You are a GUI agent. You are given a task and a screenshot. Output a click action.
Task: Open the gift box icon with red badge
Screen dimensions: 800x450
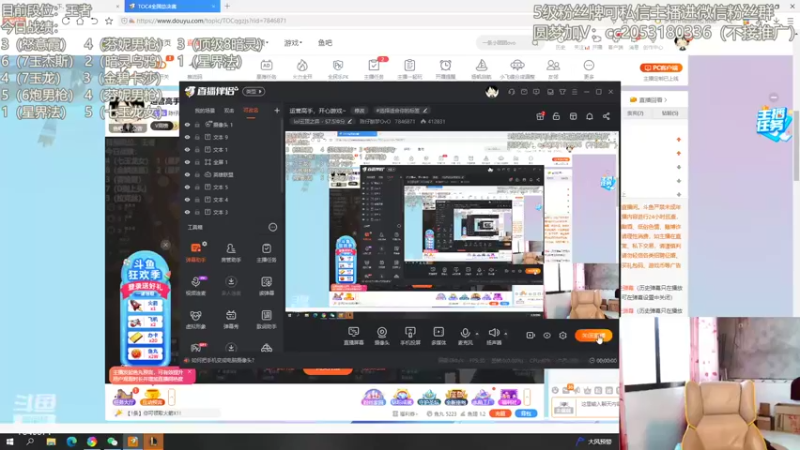[x=540, y=116]
